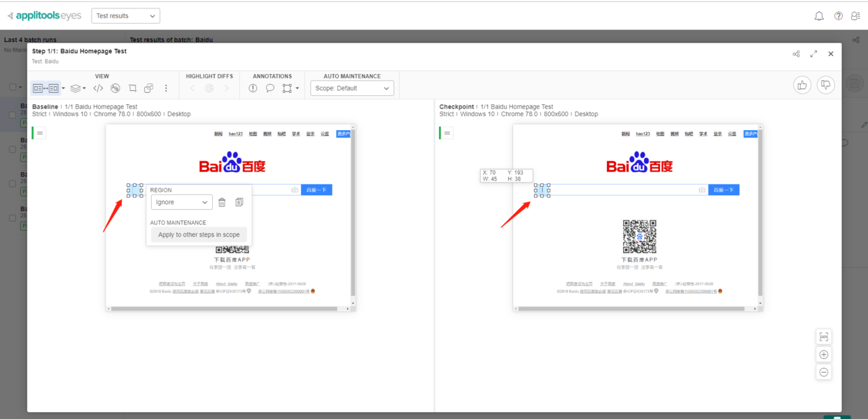Copy the region with the clipboard icon
Screen dimensions: 868x419
239,202
